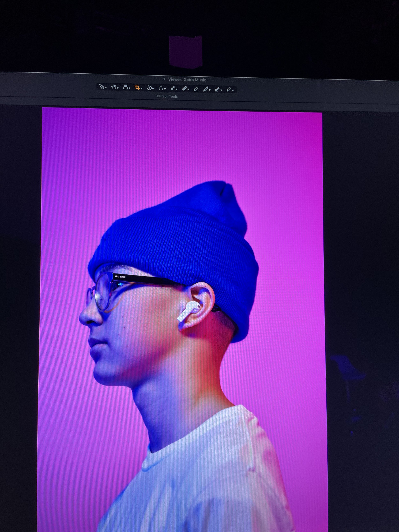Select the Select pointer cursor tool
This screenshot has width=399, height=532.
point(102,87)
